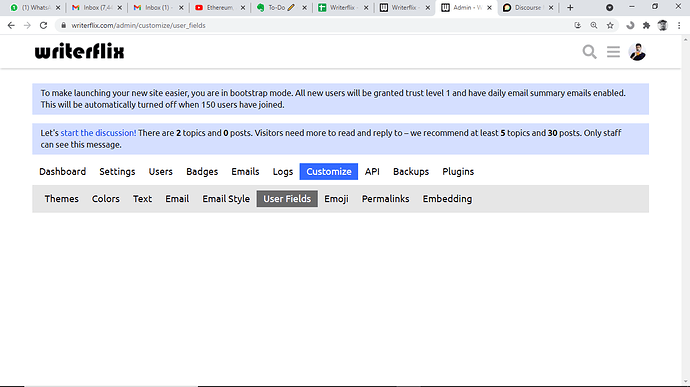690x387 pixels.
Task: Switch to the To-Do tab
Action: pyautogui.click(x=281, y=7)
